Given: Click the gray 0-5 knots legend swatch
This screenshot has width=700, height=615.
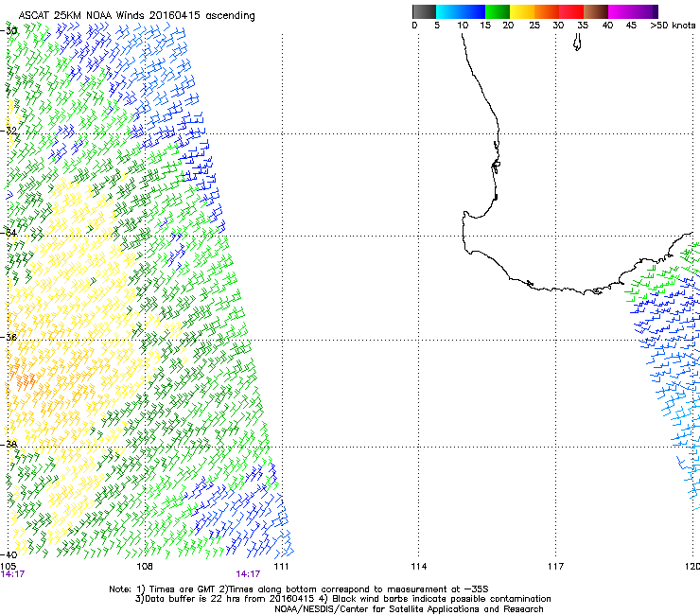Looking at the screenshot, I should (x=424, y=11).
